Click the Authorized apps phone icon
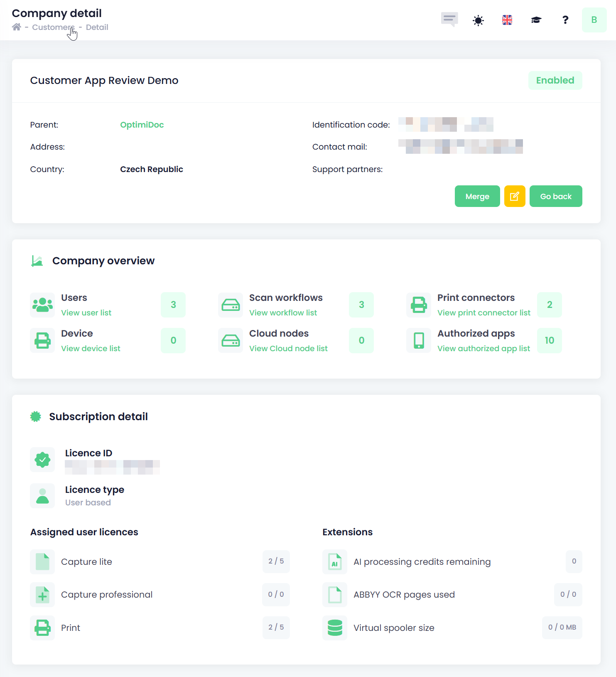This screenshot has width=616, height=677. pos(419,340)
